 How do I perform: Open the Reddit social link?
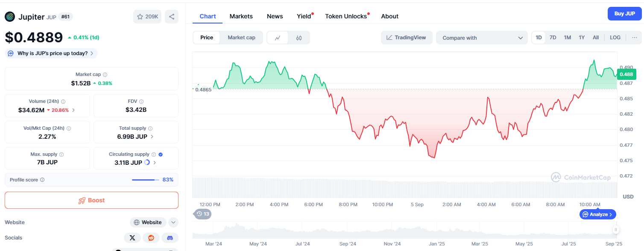[151, 238]
